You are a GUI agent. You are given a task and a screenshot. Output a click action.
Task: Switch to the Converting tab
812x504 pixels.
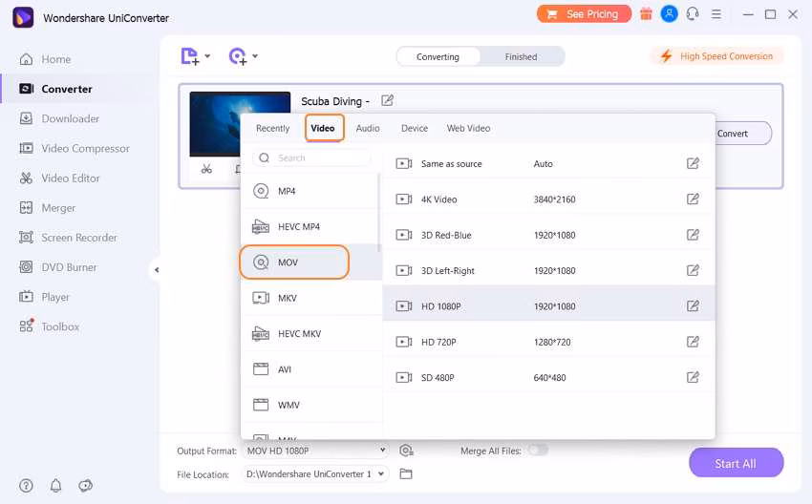pyautogui.click(x=438, y=56)
